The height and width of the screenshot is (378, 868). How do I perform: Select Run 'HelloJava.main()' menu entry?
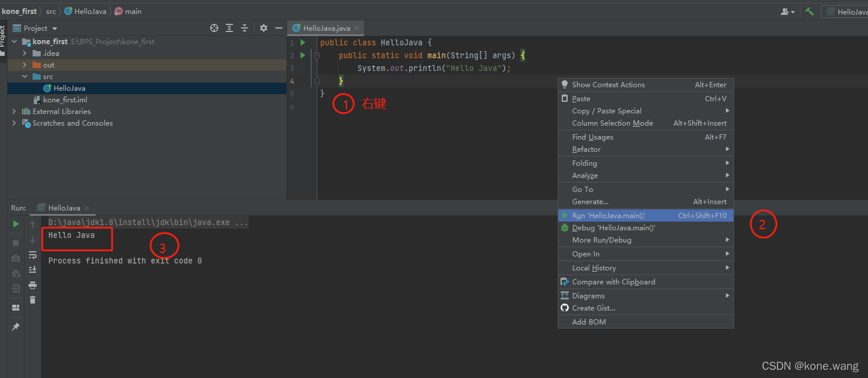[646, 215]
